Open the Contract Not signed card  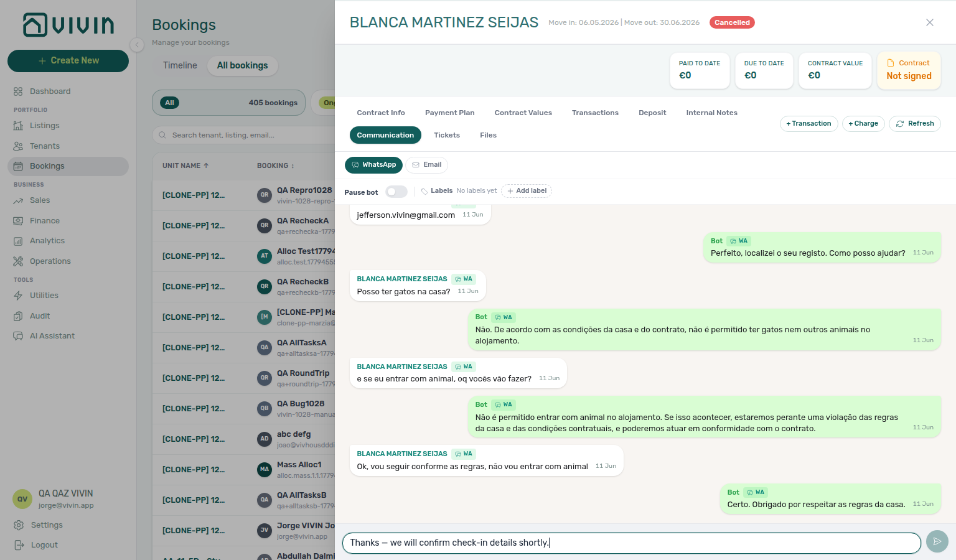[909, 70]
